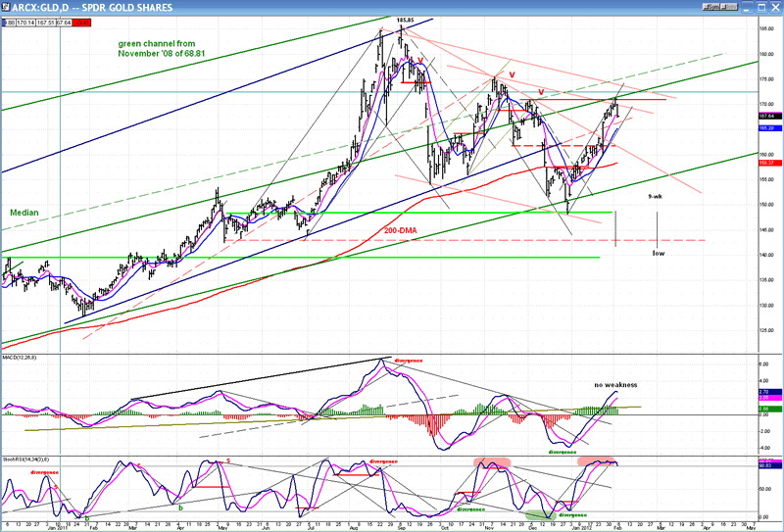
Task: Click the StochRSI indicator panel label
Action: [x=26, y=458]
